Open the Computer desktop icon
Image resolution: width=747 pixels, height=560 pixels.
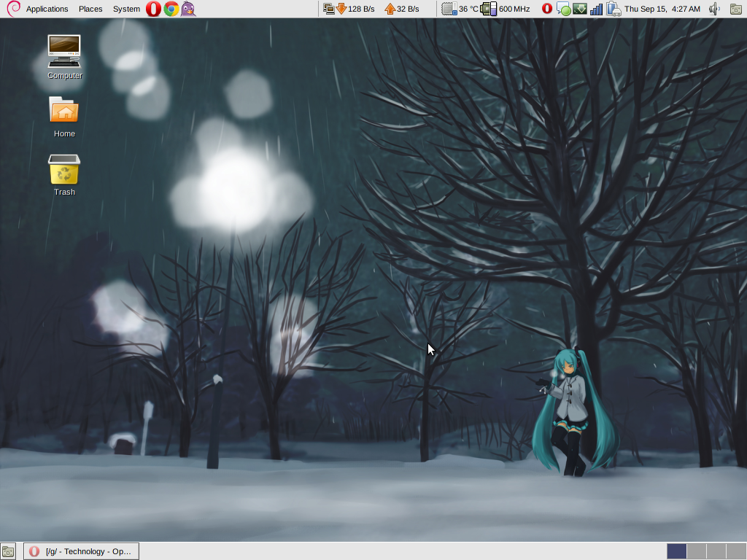pyautogui.click(x=64, y=57)
